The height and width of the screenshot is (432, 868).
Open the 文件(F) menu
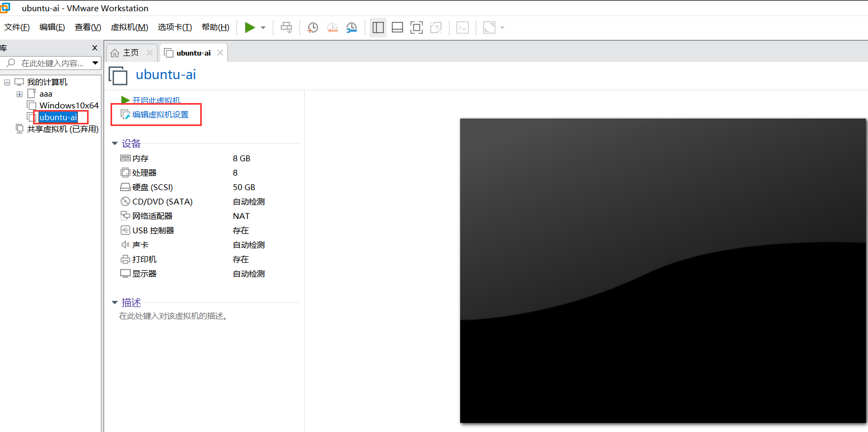[x=17, y=27]
